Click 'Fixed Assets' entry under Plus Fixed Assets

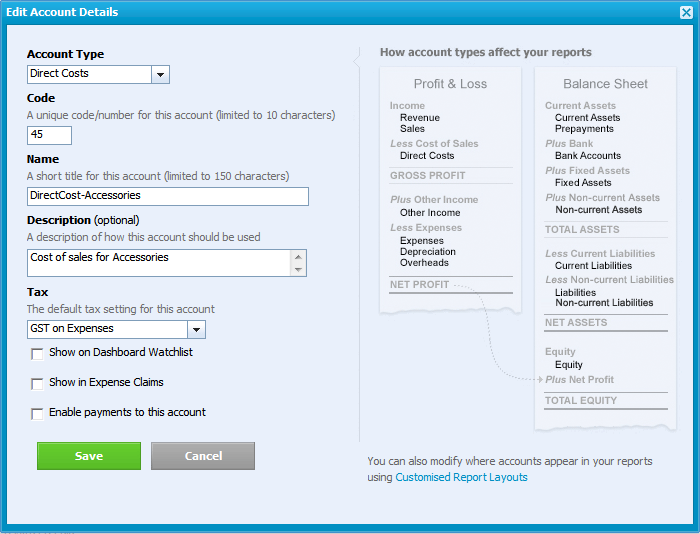point(583,183)
